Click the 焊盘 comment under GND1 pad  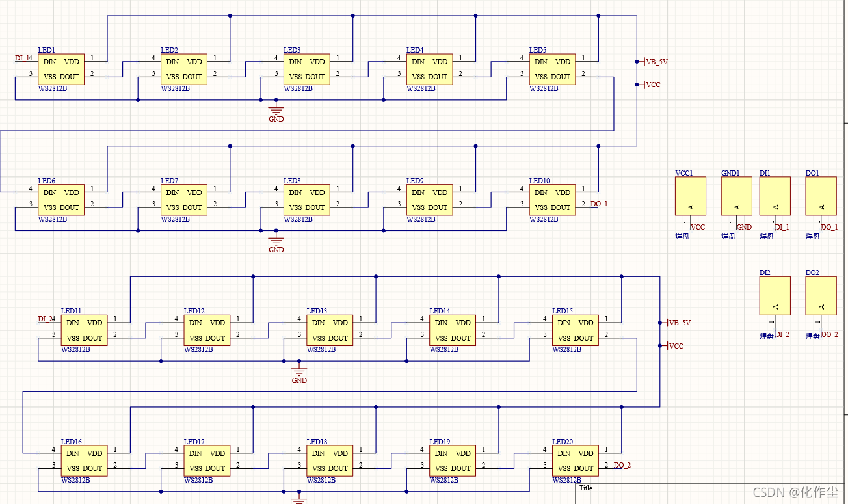(x=728, y=237)
